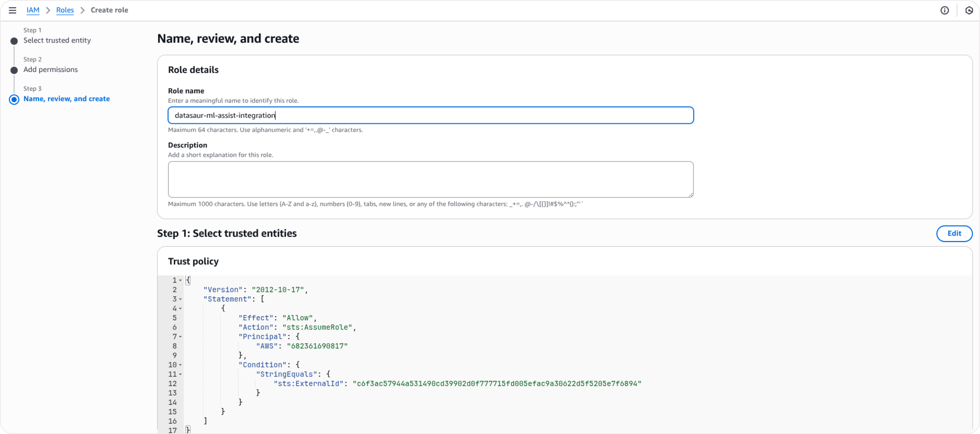Image resolution: width=980 pixels, height=434 pixels.
Task: Open the Roles breadcrumb link
Action: (65, 10)
